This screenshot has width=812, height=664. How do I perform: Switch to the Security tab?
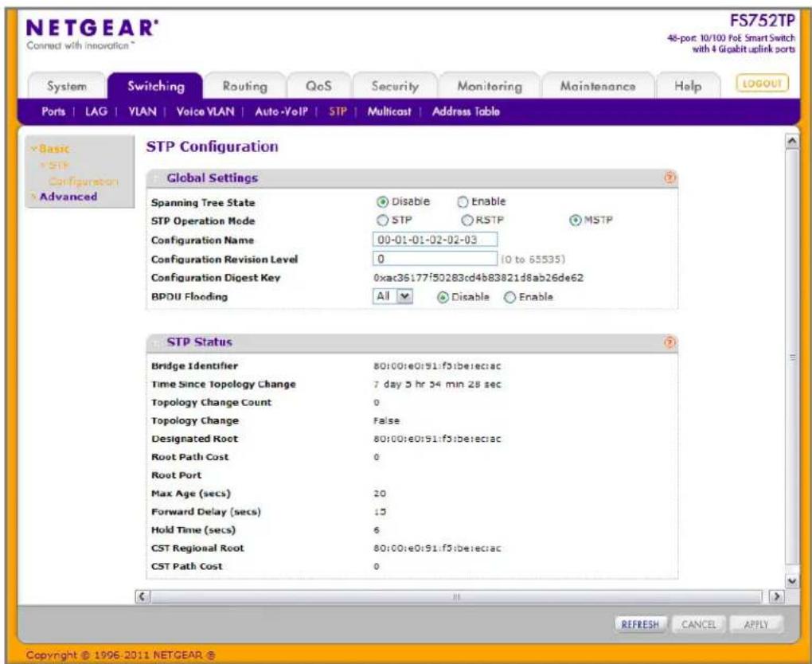[395, 87]
